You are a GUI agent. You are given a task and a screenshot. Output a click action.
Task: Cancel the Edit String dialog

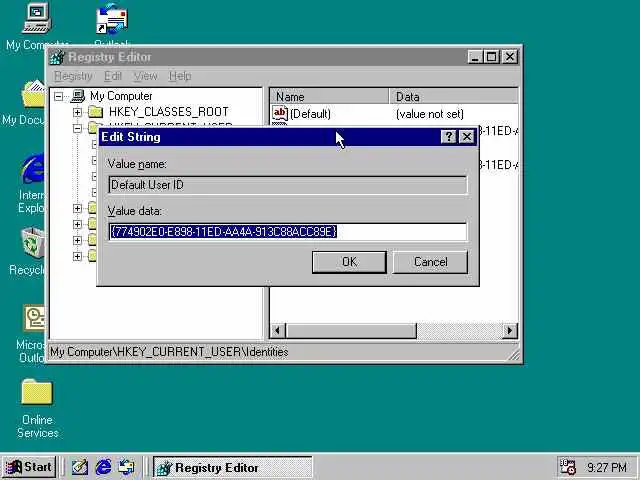[430, 262]
